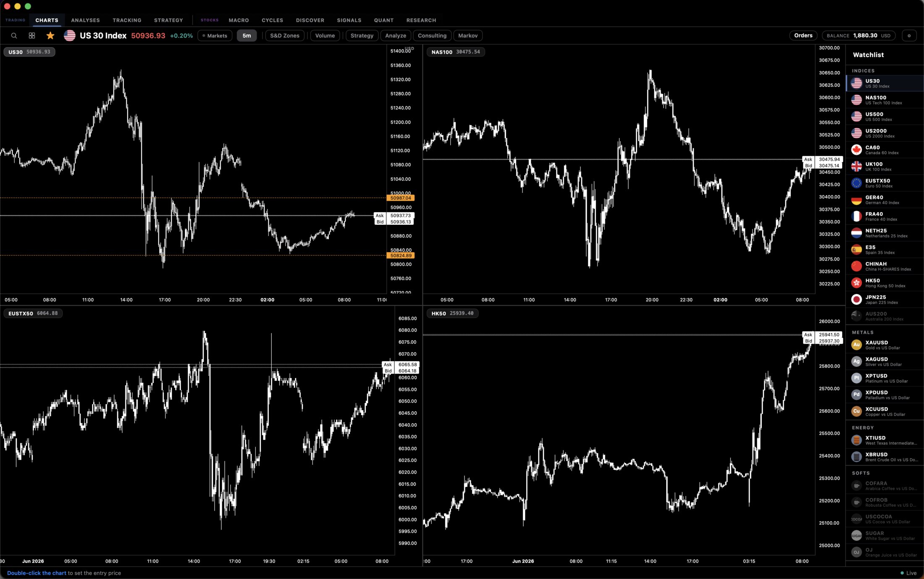The height and width of the screenshot is (579, 924).
Task: Select the XAGUSD silver Ag icon
Action: (x=856, y=361)
